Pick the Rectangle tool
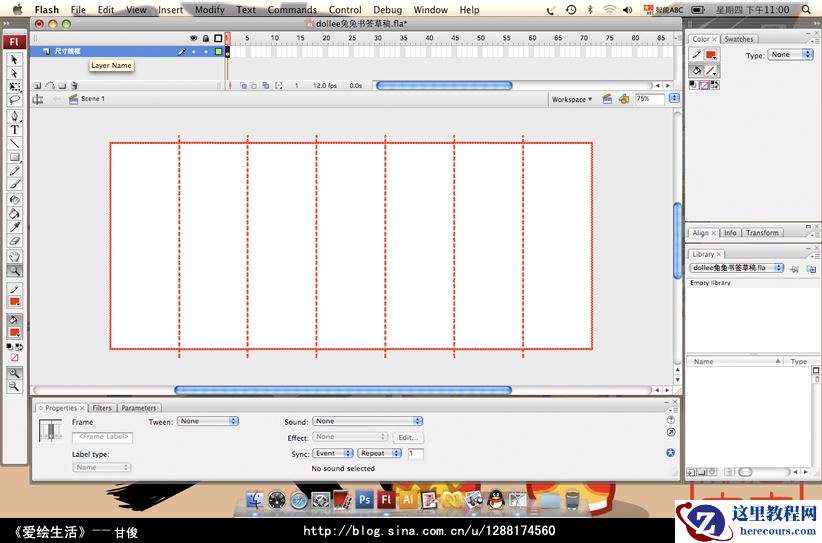The image size is (822, 543). (x=15, y=157)
